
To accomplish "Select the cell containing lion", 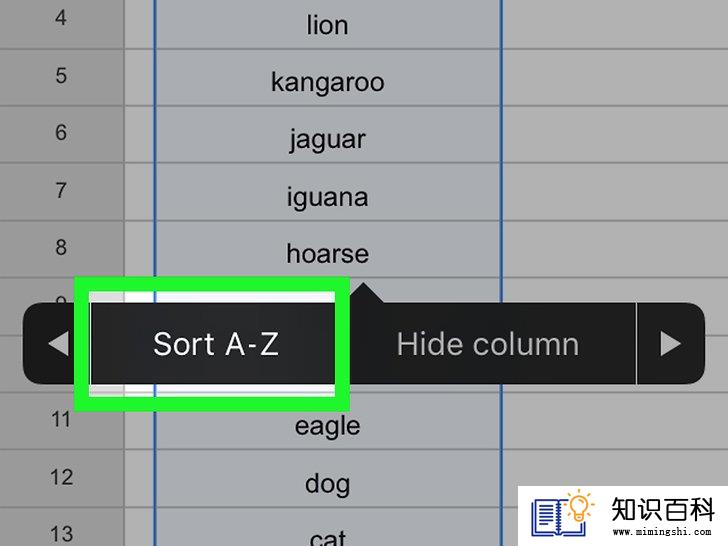I will coord(328,24).
